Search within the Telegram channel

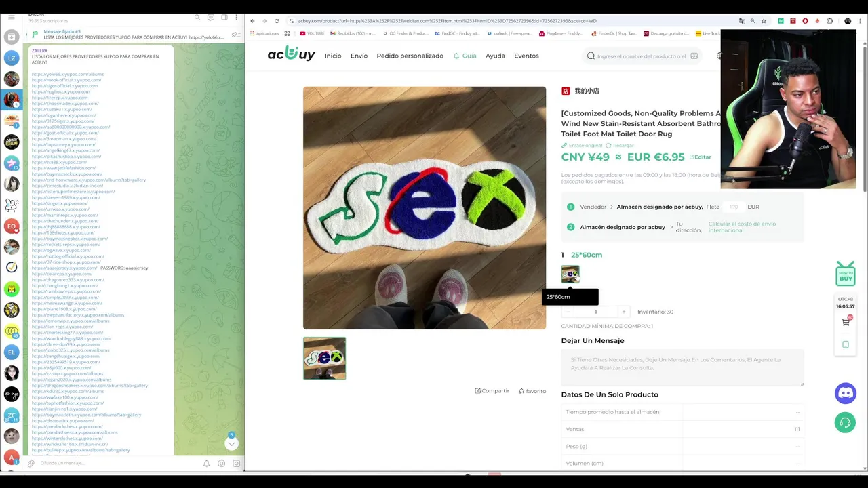coord(197,17)
